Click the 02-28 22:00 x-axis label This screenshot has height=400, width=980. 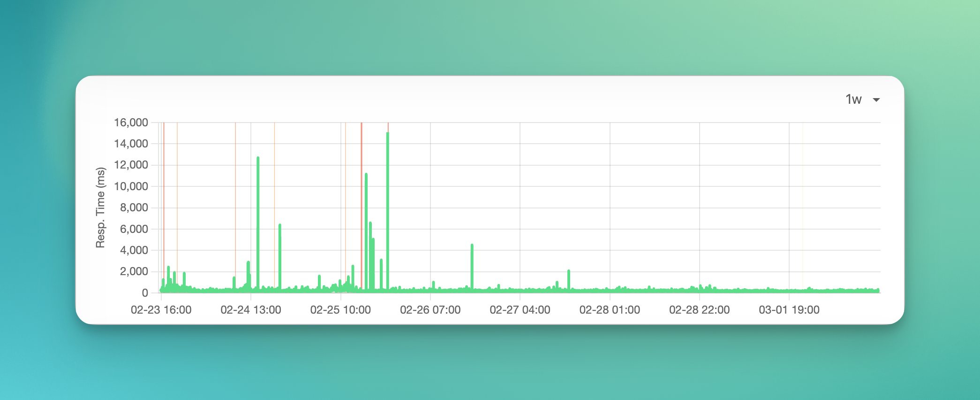click(699, 310)
